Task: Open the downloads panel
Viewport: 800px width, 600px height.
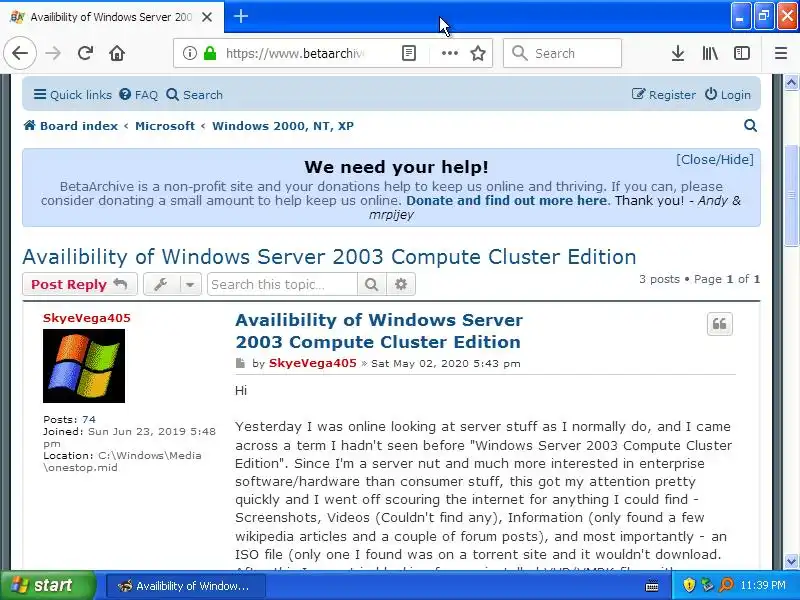Action: point(678,53)
